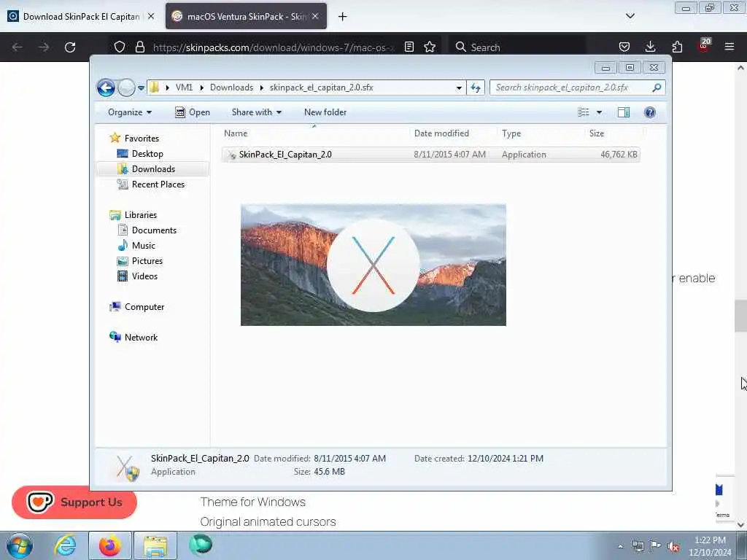Expand the view options dropdown arrow
747x560 pixels.
[x=600, y=112]
